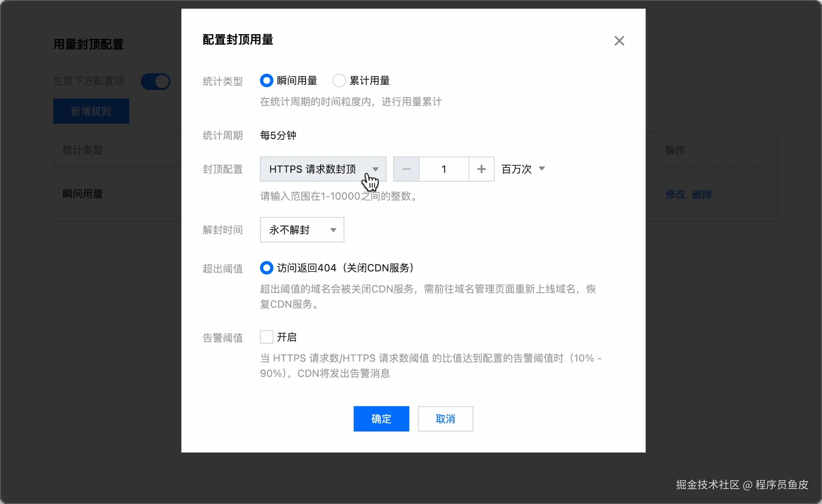Screen dimensions: 822x504
Task: Click the 统计类型 table column header
Action: pyautogui.click(x=83, y=150)
